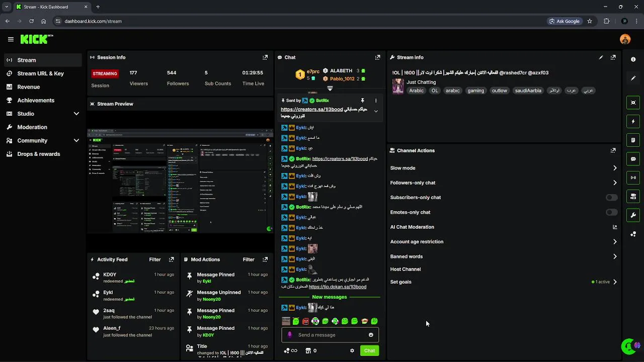Pop out the Session Info panel
Viewport: 644px width, 362px height.
[265, 57]
